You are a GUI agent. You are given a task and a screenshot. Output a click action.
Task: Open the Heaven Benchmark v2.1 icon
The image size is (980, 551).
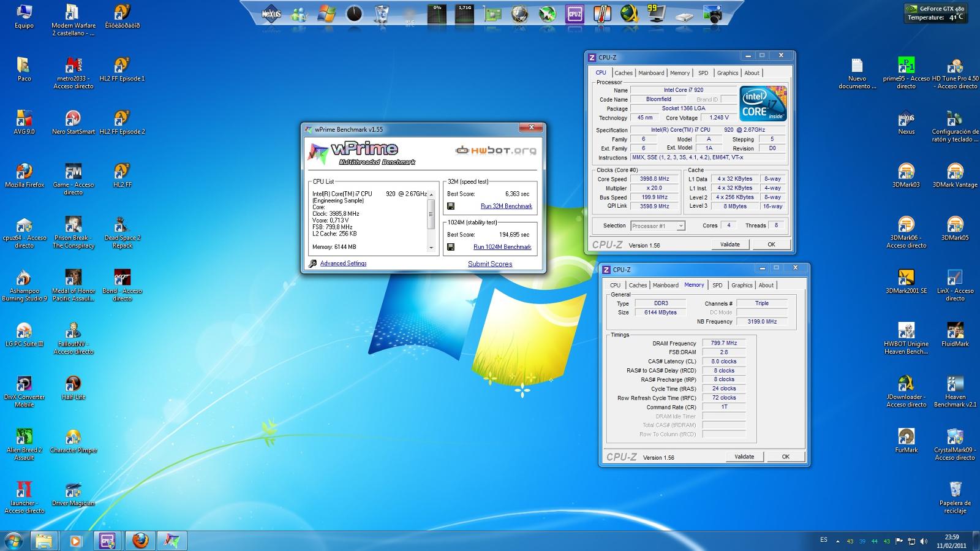(955, 392)
